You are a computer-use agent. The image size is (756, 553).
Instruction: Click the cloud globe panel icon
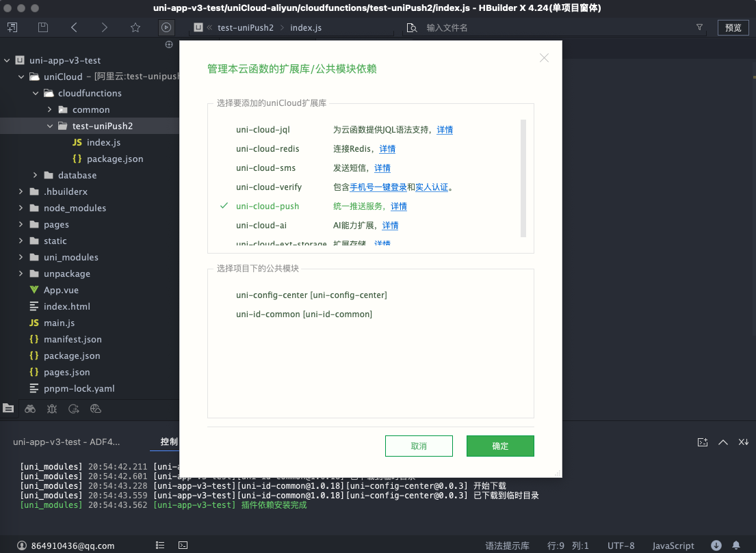[96, 409]
